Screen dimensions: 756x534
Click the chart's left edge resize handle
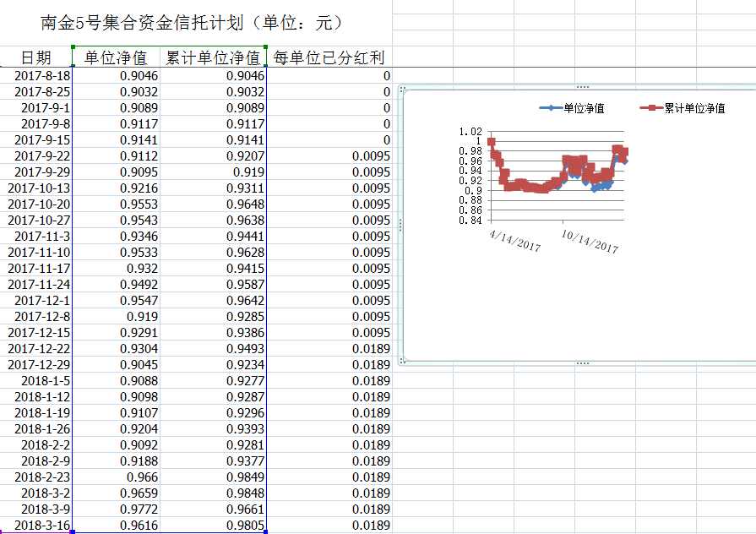[400, 225]
